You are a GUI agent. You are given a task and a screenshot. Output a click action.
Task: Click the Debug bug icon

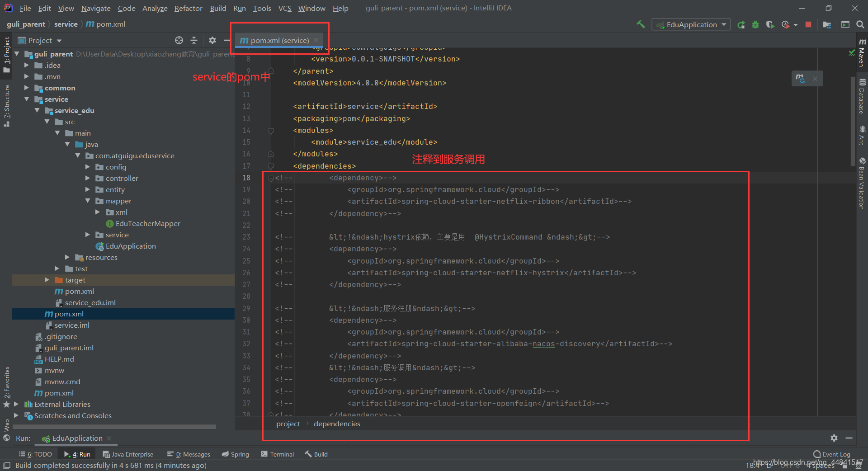[755, 25]
